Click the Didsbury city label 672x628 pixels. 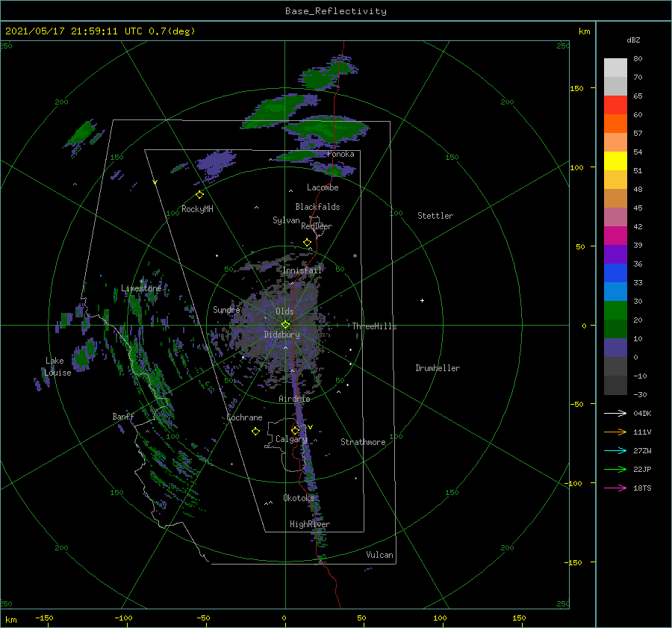[281, 335]
